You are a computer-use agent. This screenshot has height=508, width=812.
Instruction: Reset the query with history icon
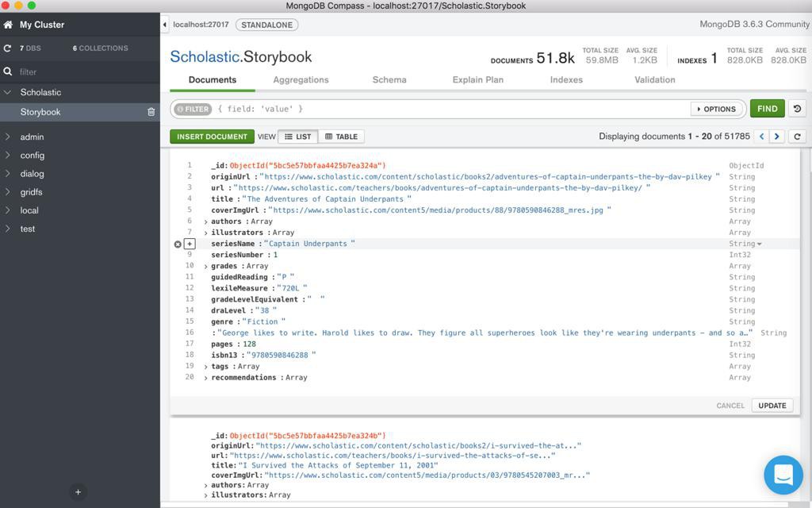click(797, 109)
